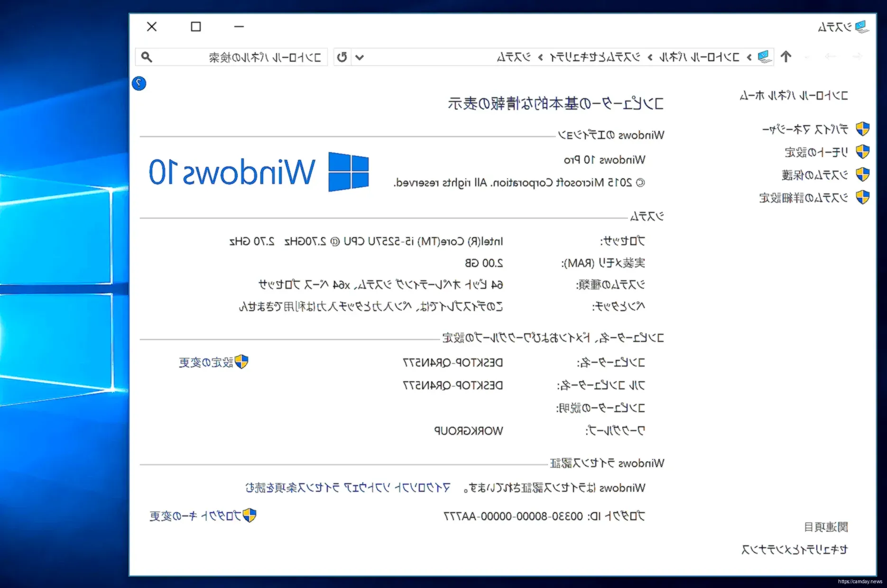Screen dimensions: 887x588
Task: Click the 設定の変更 link
Action: 206,362
